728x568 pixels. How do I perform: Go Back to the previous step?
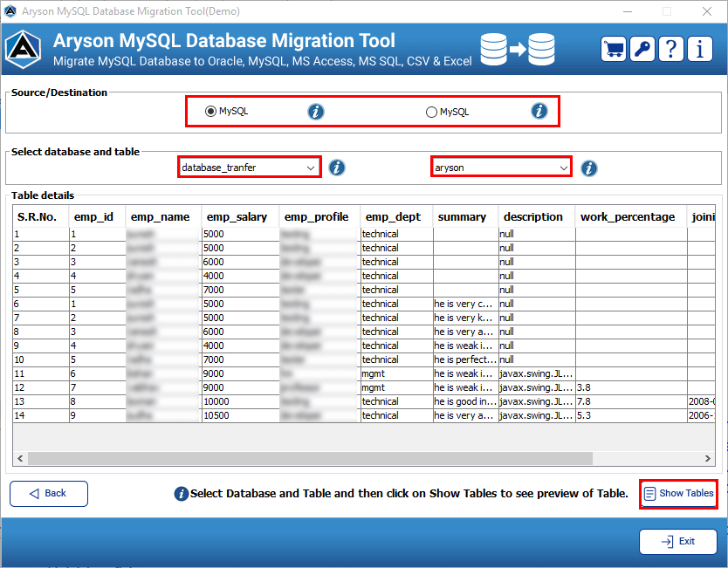(49, 494)
